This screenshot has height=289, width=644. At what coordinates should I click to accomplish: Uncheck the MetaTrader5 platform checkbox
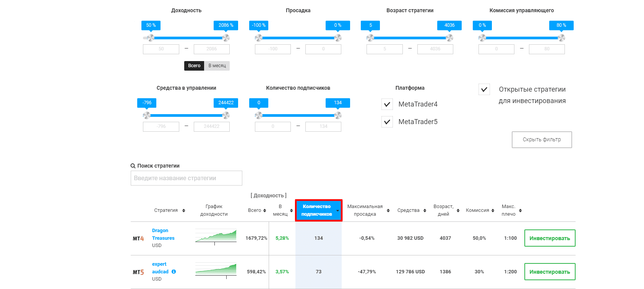(x=387, y=122)
